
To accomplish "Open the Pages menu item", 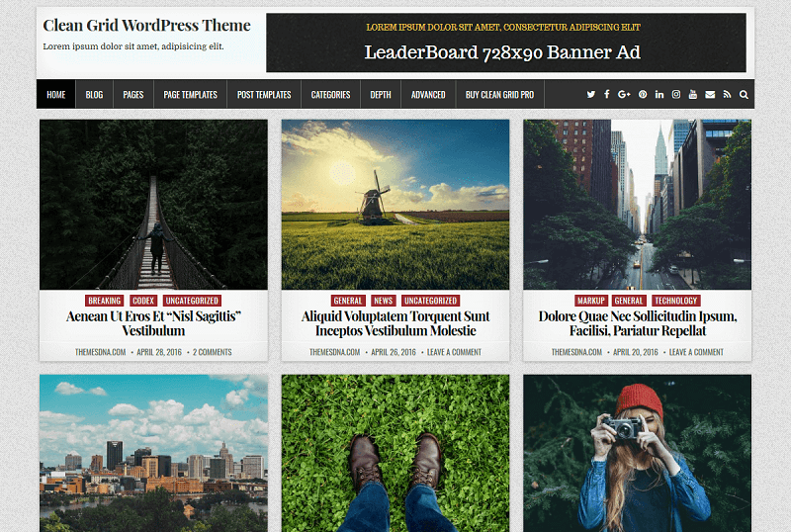I will [x=133, y=94].
